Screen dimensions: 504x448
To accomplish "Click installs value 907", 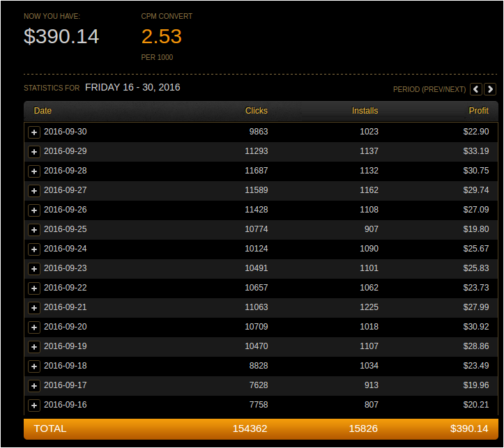I will [372, 229].
